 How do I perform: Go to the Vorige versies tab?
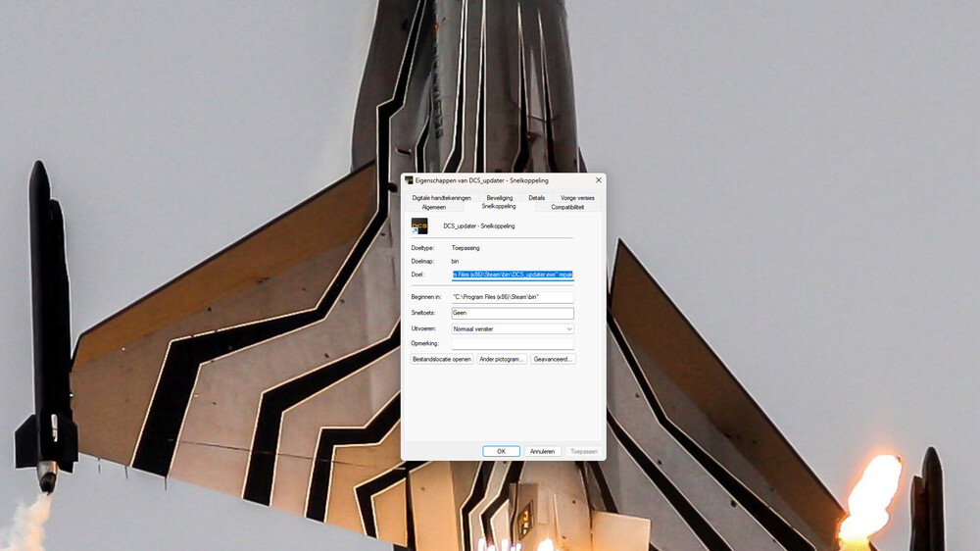(577, 198)
